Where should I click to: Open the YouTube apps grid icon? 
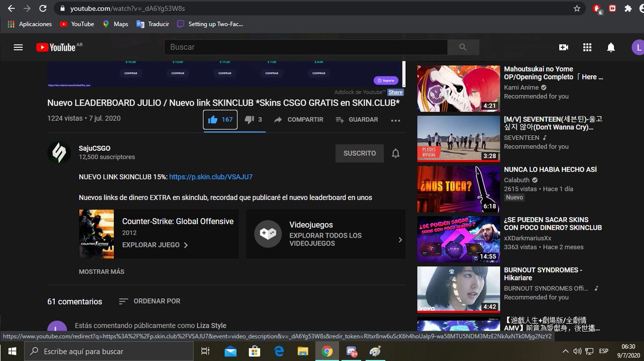pos(587,47)
